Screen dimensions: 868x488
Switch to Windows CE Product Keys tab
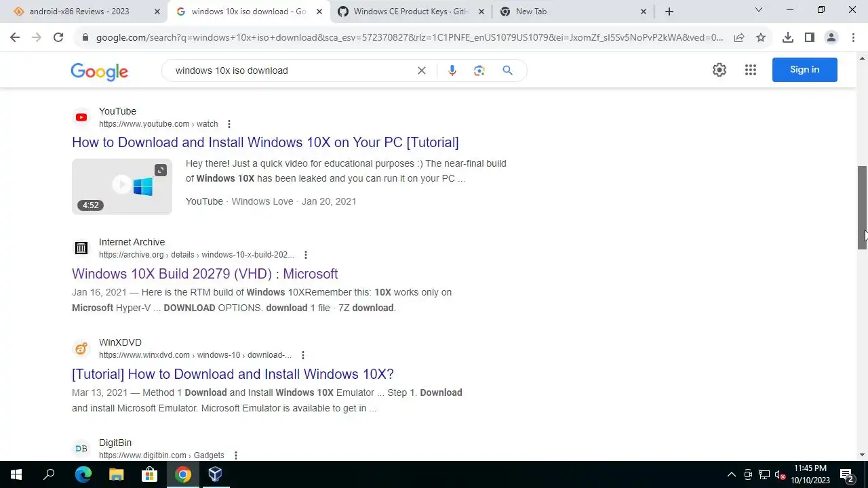(412, 12)
